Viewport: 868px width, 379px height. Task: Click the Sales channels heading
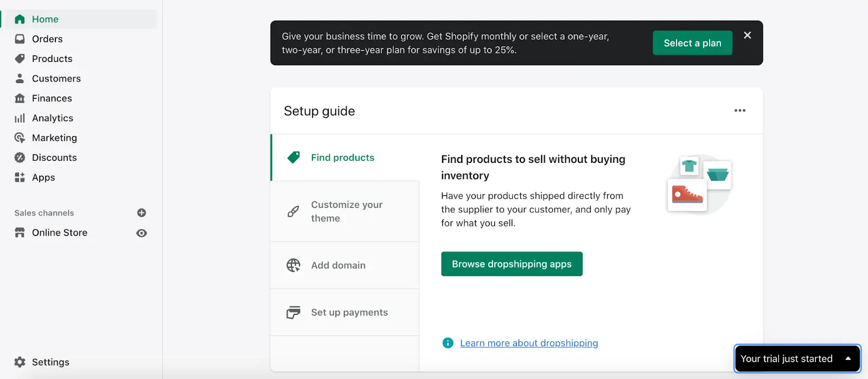click(44, 213)
